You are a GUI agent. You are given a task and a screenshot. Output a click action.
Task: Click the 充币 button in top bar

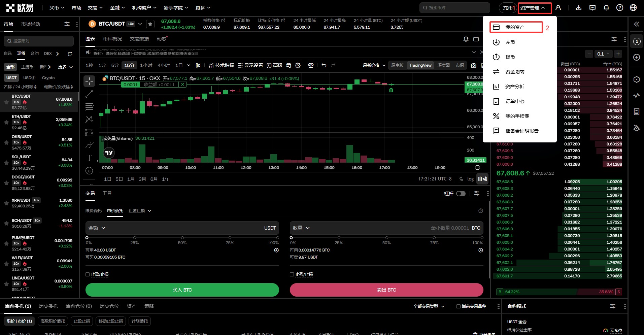(507, 8)
